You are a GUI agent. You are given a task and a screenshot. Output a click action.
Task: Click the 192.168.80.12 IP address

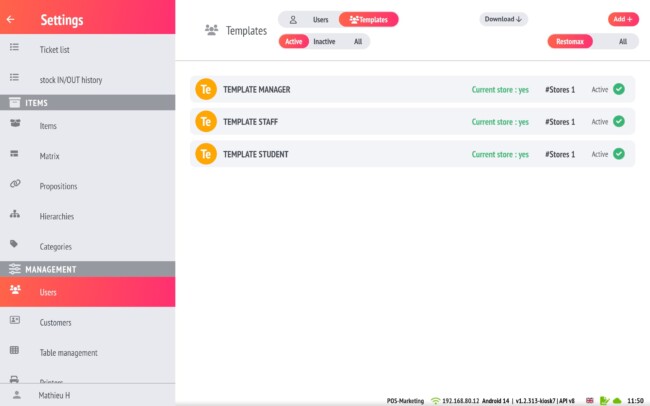[461, 401]
